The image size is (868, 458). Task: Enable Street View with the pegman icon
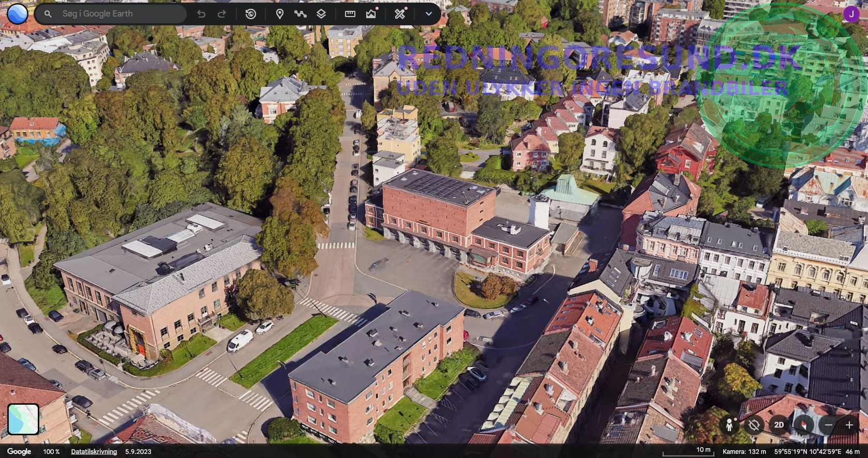coord(729,425)
